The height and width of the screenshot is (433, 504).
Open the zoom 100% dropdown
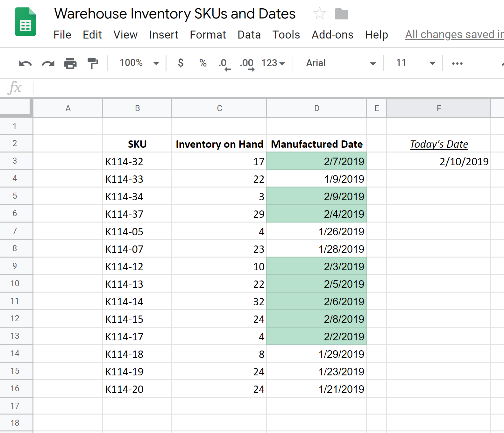tap(139, 63)
